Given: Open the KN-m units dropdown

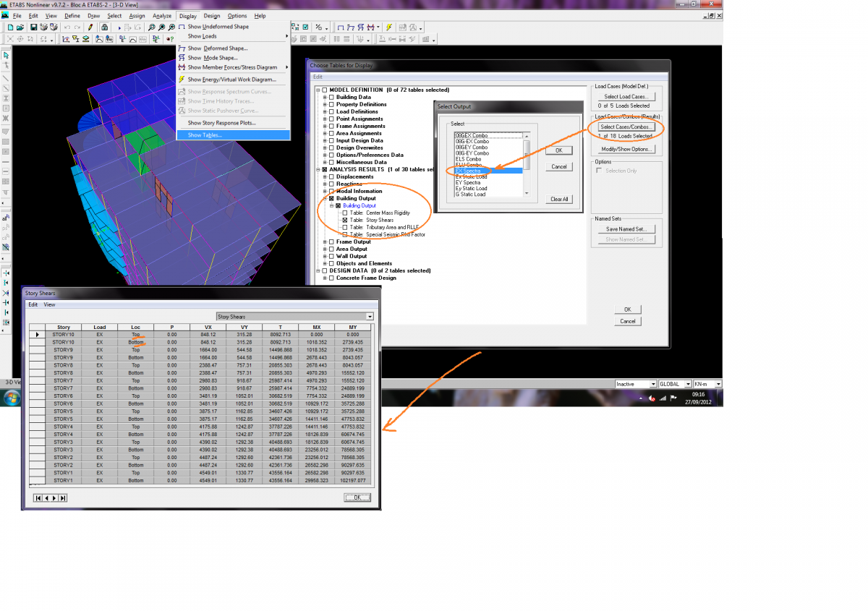Looking at the screenshot, I should 718,384.
